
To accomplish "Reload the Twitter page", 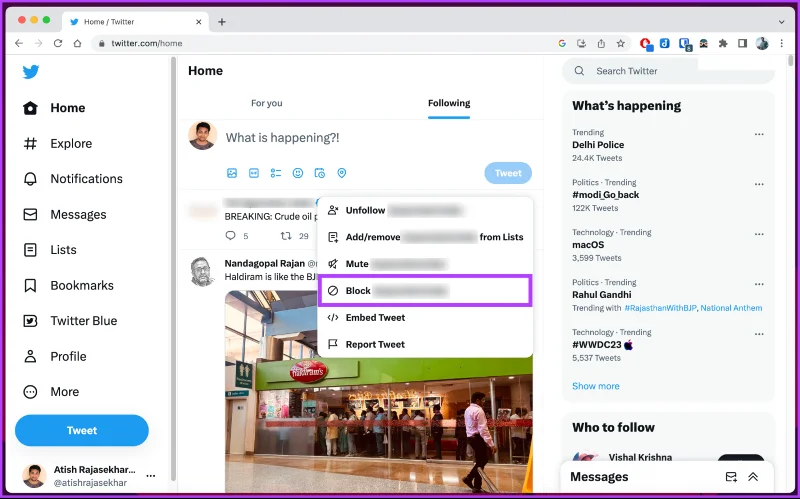I will 58,43.
